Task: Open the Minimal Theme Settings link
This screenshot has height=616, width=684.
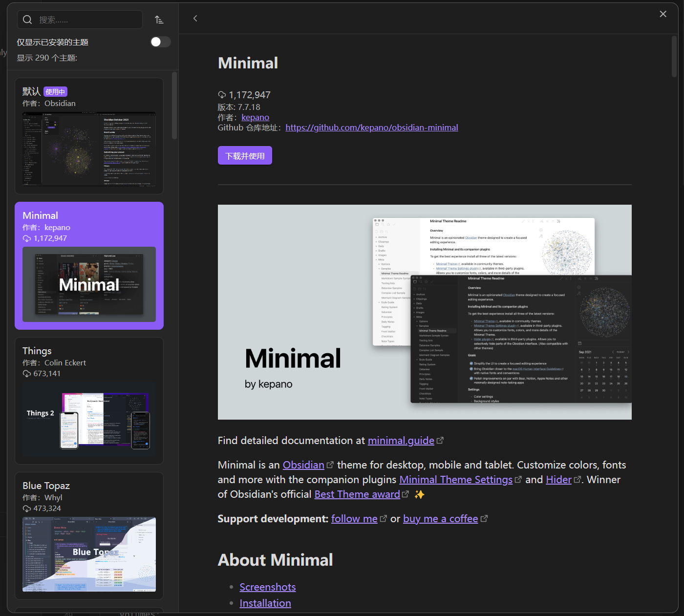Action: pos(456,480)
